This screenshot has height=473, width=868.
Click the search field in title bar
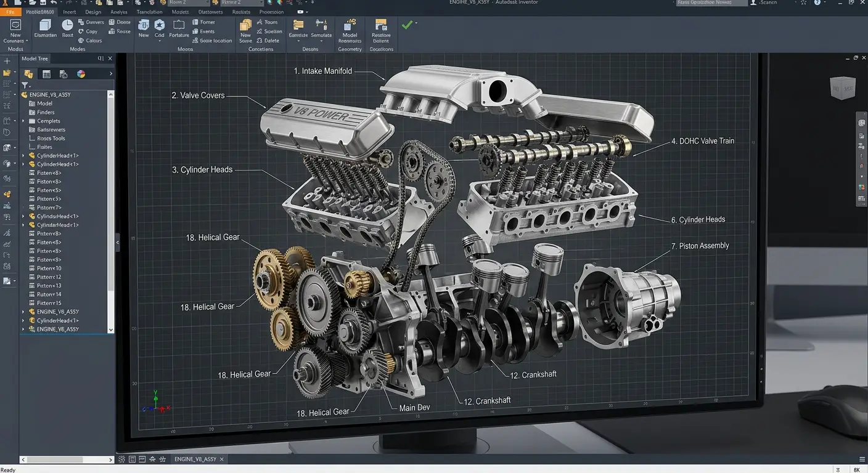[711, 3]
